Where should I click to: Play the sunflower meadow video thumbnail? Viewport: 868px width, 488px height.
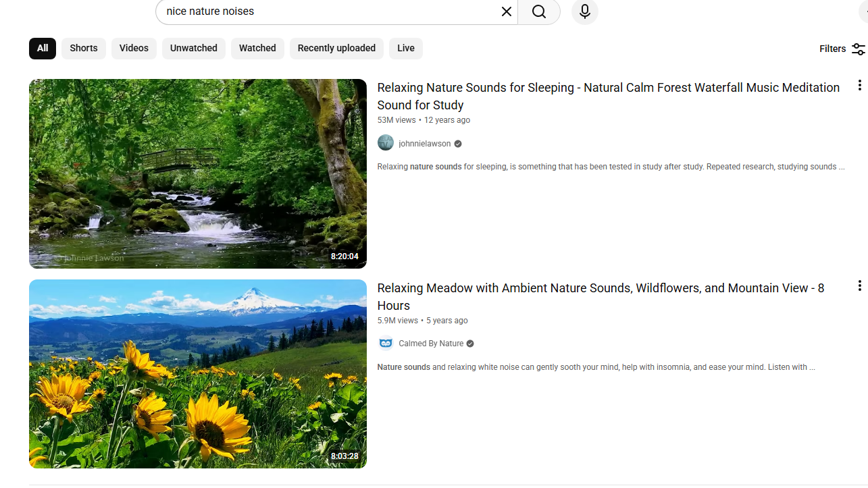click(198, 374)
